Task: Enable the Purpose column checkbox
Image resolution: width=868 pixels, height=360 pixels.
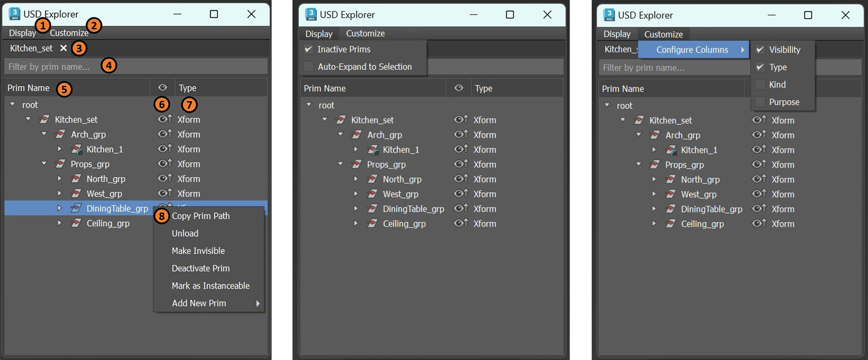Action: [x=760, y=102]
